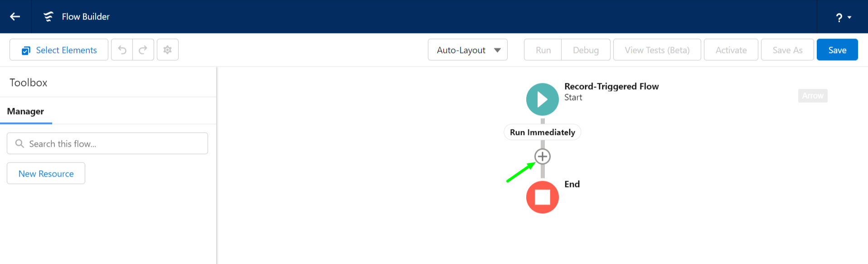Click the Run Immediately path label
868x264 pixels.
543,132
